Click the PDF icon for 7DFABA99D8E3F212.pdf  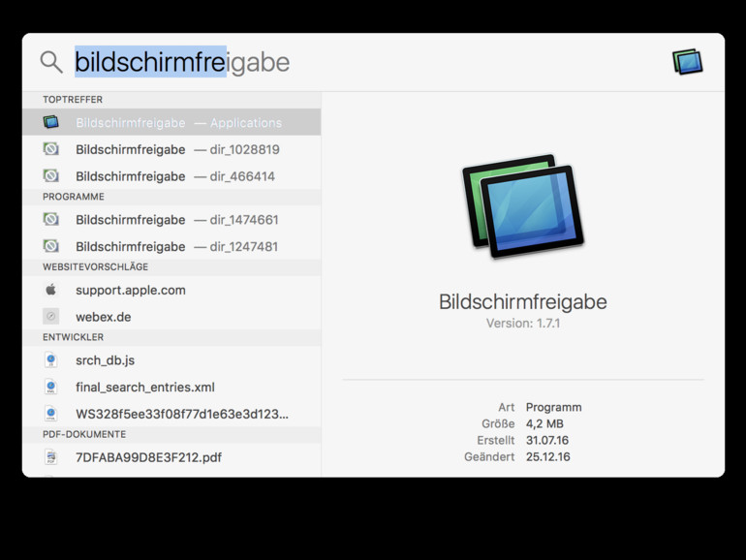click(x=51, y=457)
